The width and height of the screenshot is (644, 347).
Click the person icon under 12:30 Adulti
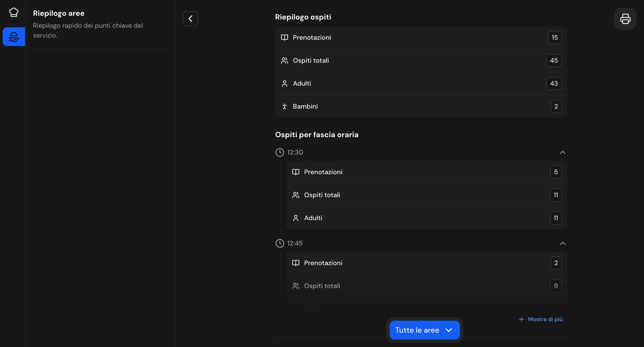[x=296, y=218]
